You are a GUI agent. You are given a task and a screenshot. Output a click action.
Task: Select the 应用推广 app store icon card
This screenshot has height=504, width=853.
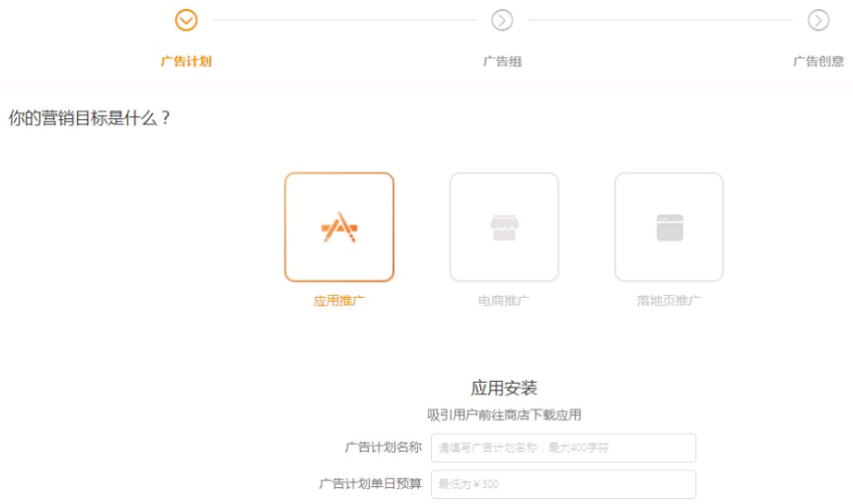pyautogui.click(x=339, y=227)
